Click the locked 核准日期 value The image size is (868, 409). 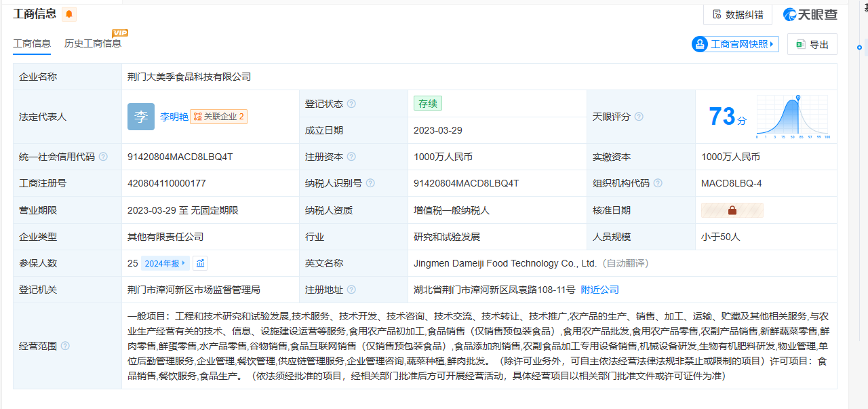(x=732, y=210)
